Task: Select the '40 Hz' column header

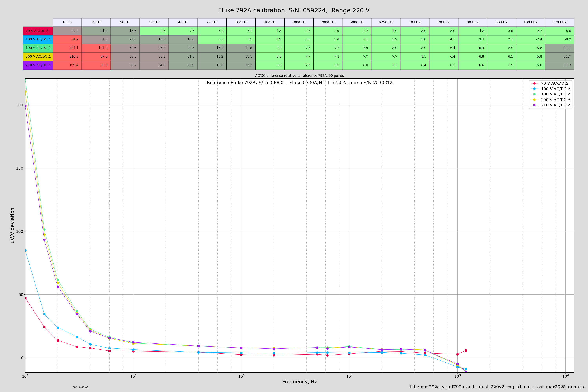Action: pos(183,22)
